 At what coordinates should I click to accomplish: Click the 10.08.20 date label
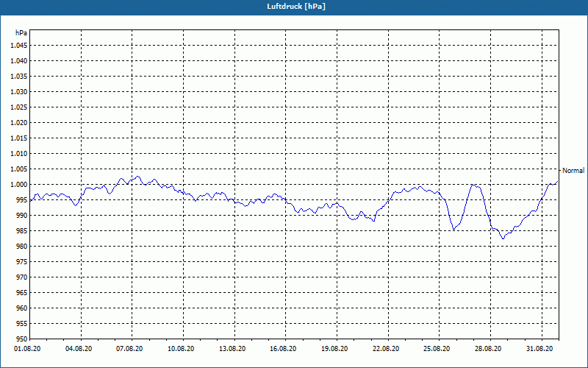(x=181, y=349)
